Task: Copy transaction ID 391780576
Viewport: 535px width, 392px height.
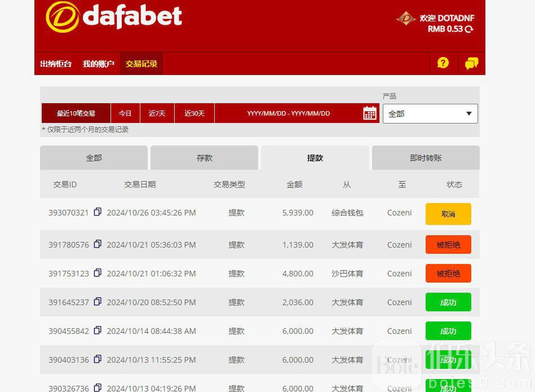Action: coord(98,244)
